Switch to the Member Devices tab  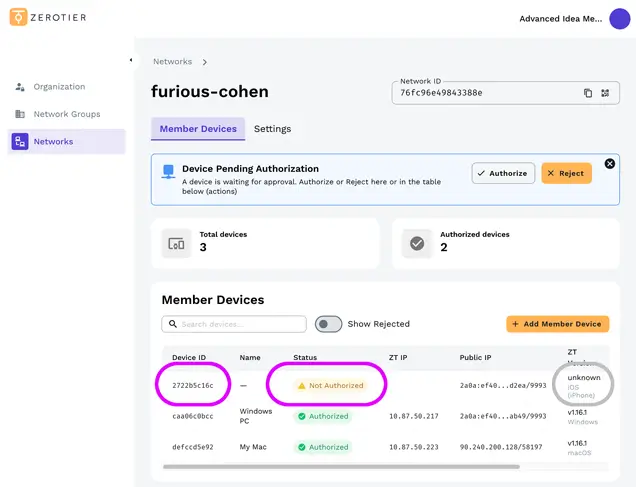point(198,129)
